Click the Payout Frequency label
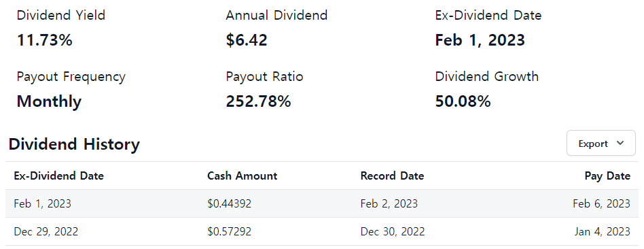 coord(71,77)
